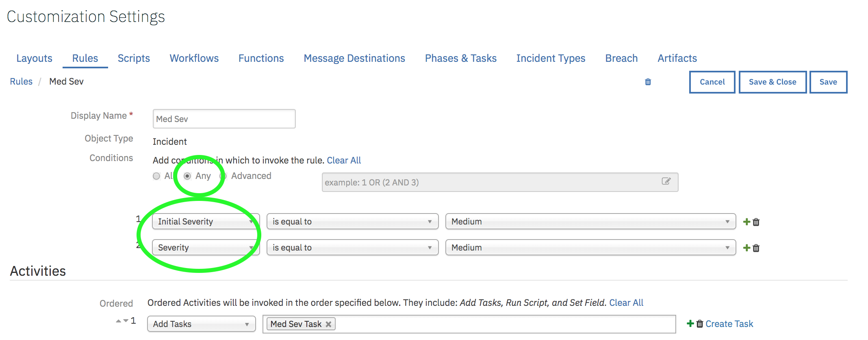Remove the Add Tasks activity row
868x340 pixels.
tap(699, 324)
